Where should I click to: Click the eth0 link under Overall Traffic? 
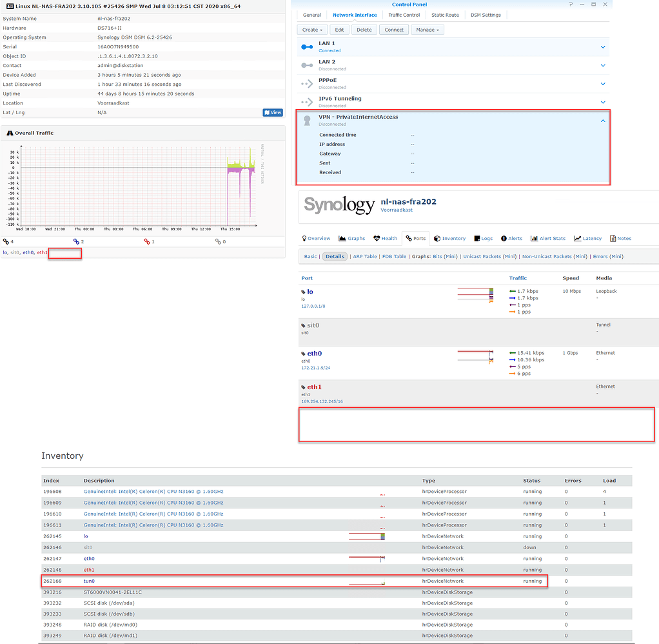click(28, 253)
